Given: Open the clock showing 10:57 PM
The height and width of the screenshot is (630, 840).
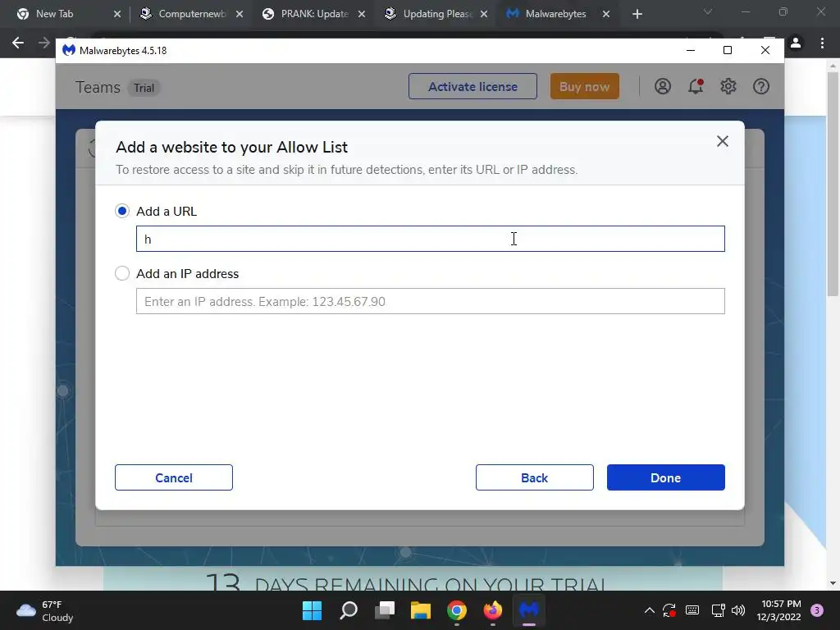Looking at the screenshot, I should [x=779, y=610].
